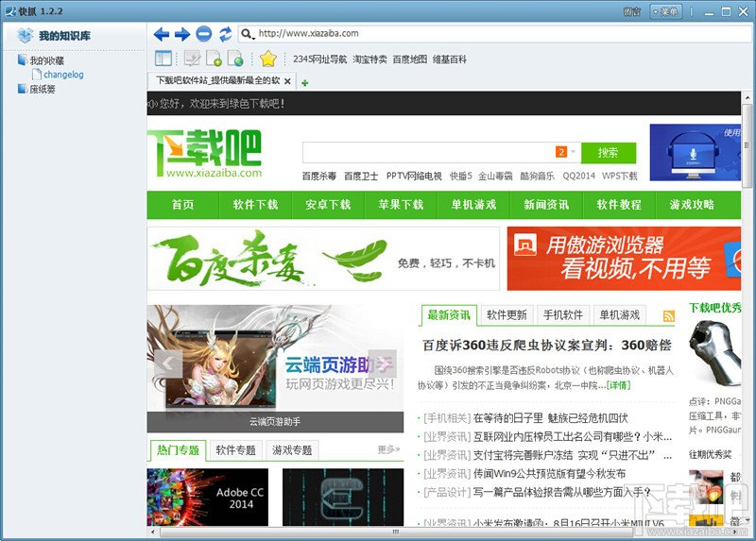Open the search engine dropdown magnifier in address bar
The image size is (756, 541).
click(x=248, y=34)
